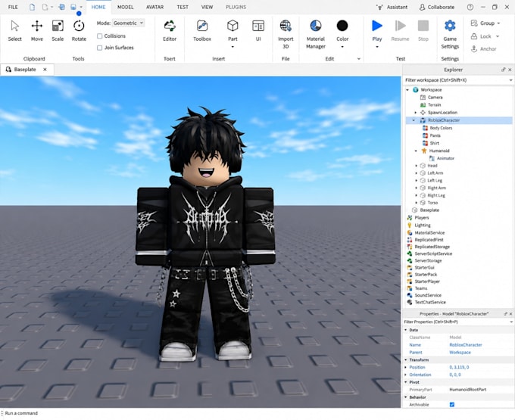Switch to the MODEL tab
The width and height of the screenshot is (515, 420).
point(126,7)
